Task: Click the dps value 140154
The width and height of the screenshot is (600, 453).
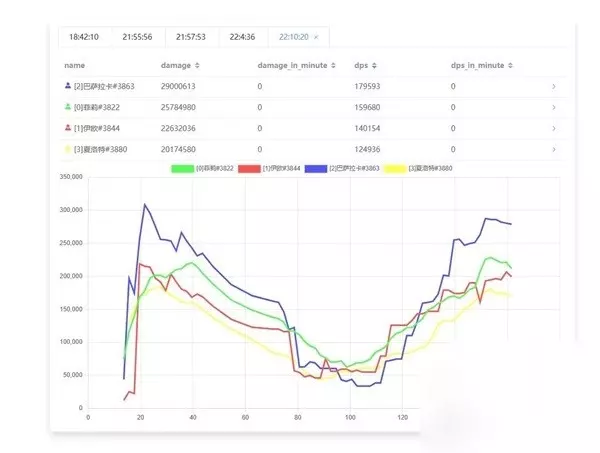Action: click(367, 129)
